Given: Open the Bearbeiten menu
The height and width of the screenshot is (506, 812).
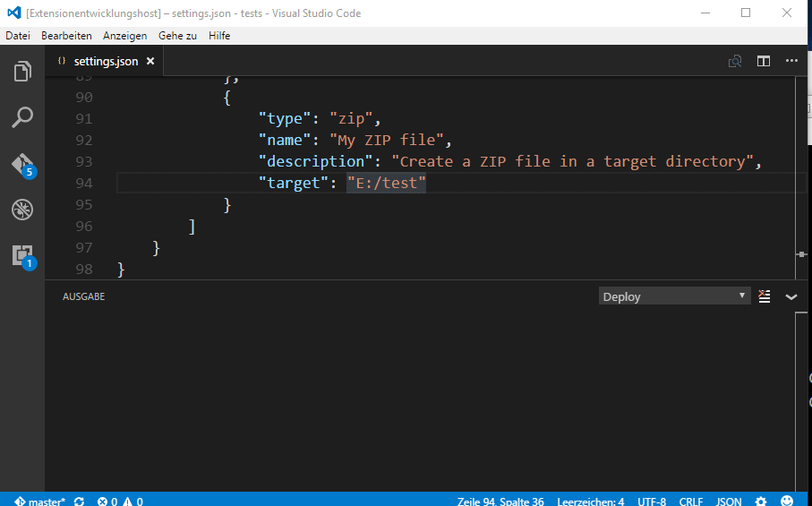Looking at the screenshot, I should pyautogui.click(x=66, y=36).
